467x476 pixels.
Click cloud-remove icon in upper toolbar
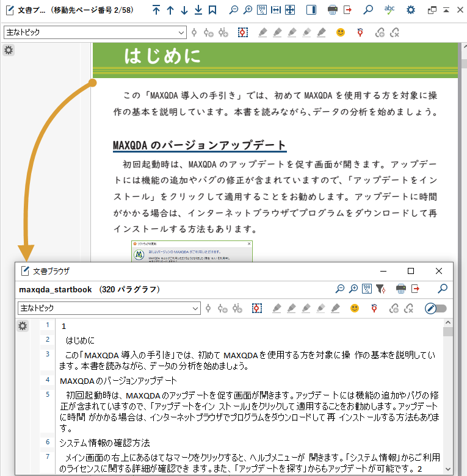coord(394,32)
